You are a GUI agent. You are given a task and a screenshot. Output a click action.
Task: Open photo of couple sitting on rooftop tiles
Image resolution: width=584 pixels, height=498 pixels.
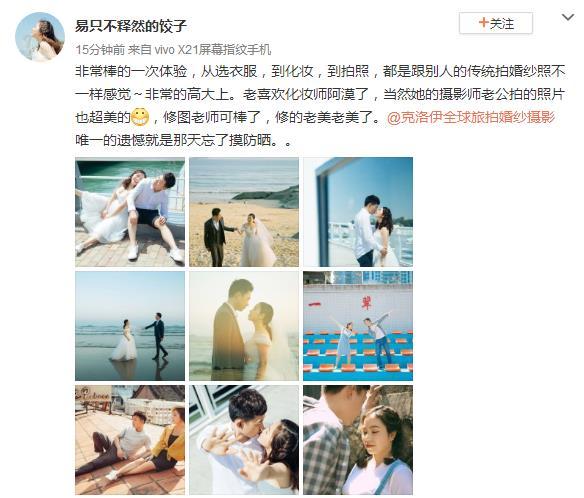(130, 440)
